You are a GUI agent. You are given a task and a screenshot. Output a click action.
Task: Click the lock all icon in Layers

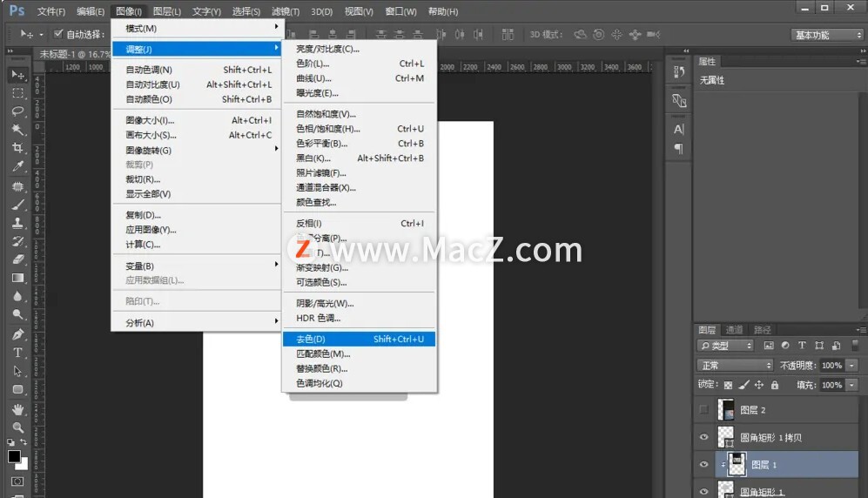point(775,385)
